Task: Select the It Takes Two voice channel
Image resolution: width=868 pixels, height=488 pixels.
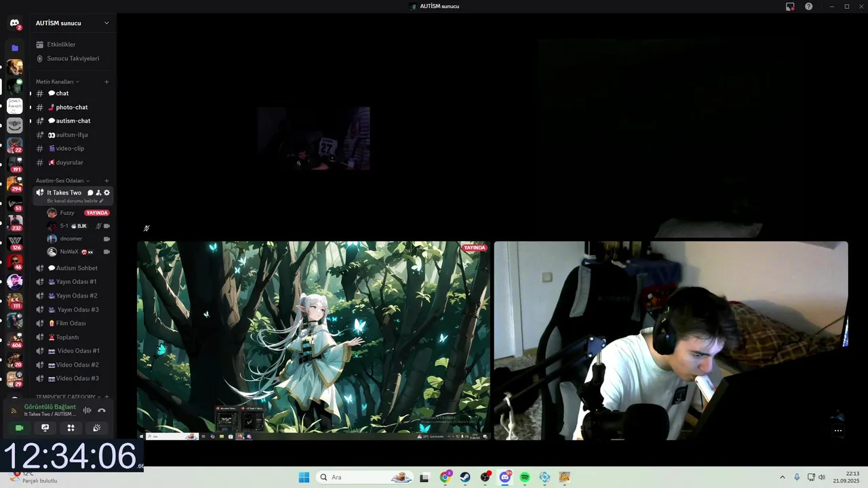Action: (x=64, y=192)
